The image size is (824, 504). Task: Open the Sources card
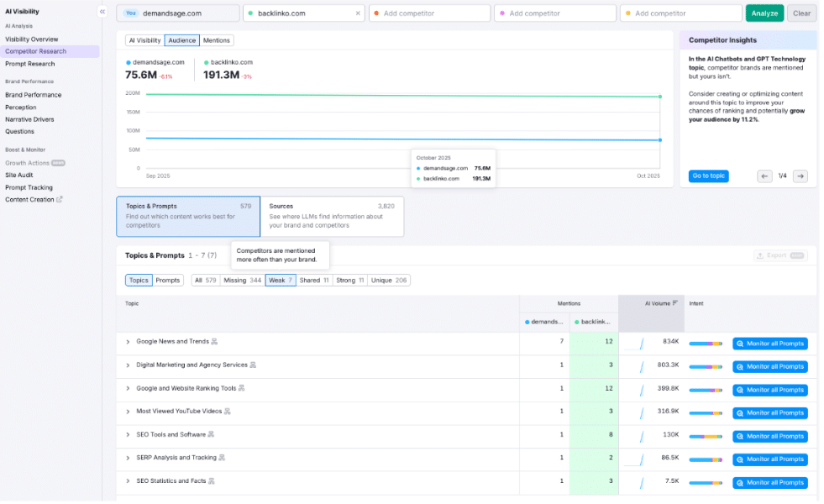[x=333, y=218]
